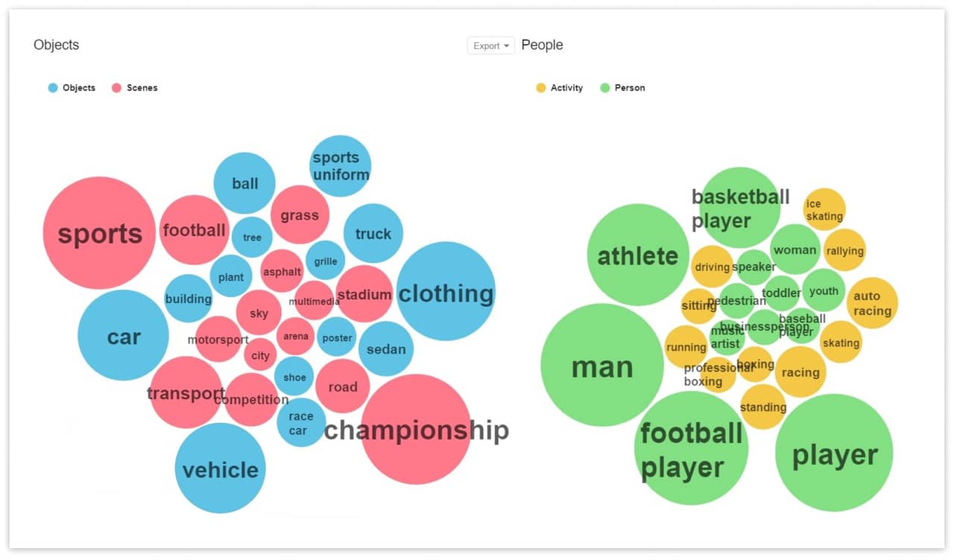Image resolution: width=954 pixels, height=560 pixels.
Task: Select the grass bubble
Action: click(x=300, y=215)
